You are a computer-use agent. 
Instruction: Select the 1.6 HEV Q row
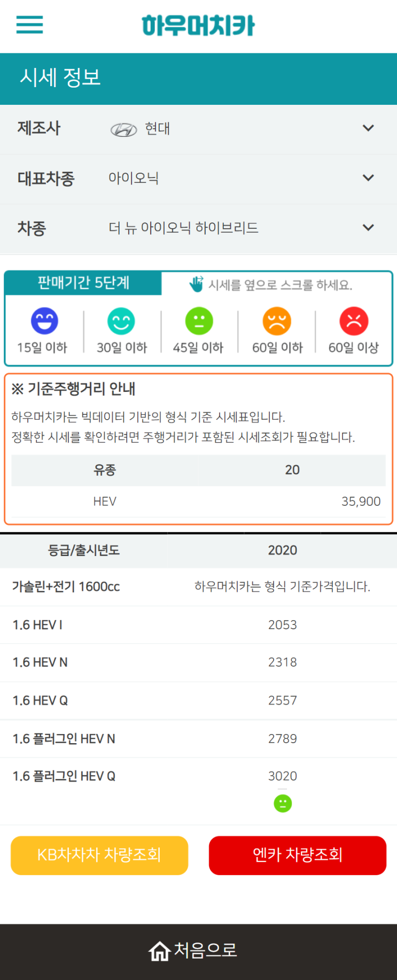(x=198, y=700)
